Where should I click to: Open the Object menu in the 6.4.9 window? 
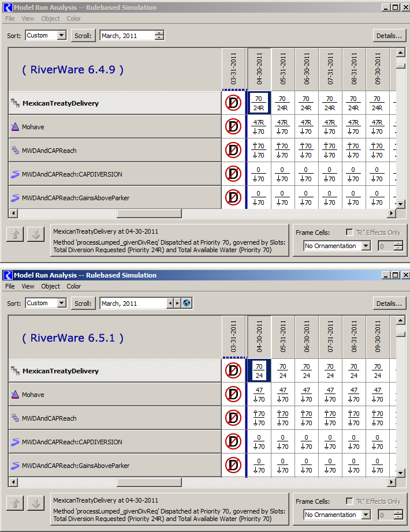tap(50, 18)
